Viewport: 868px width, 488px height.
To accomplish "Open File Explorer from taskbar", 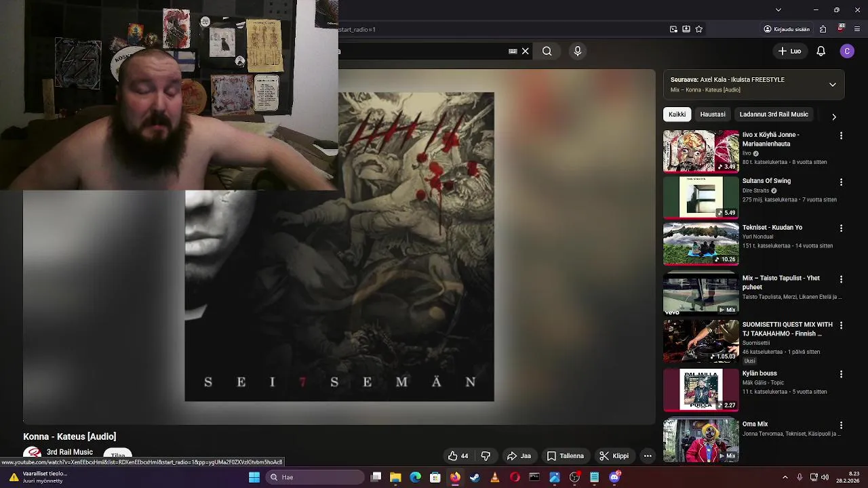I will [395, 477].
